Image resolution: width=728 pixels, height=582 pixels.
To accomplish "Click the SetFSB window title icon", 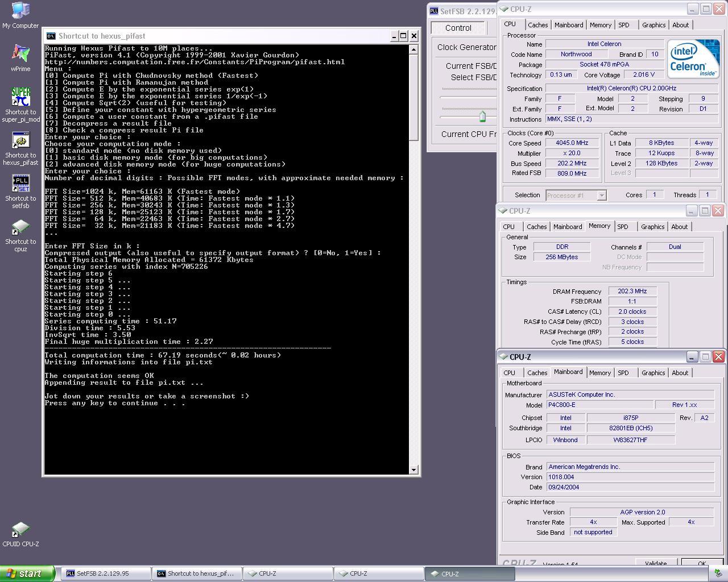I will (x=434, y=11).
